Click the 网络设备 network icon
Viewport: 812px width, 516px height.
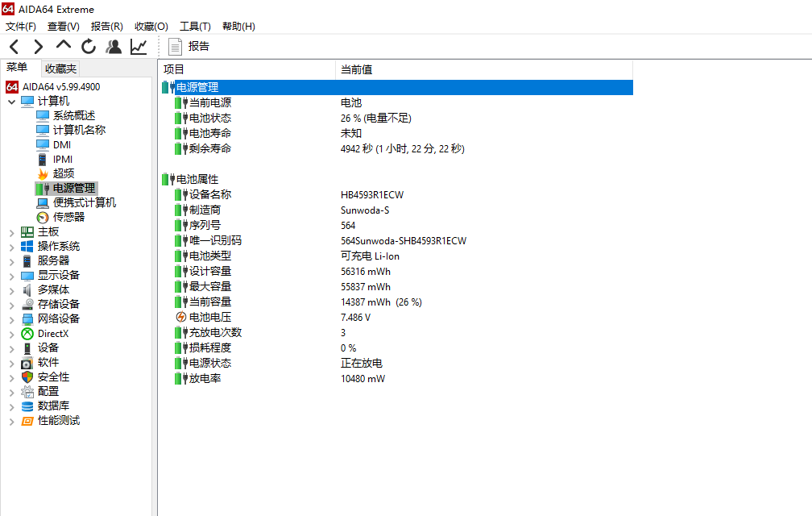click(27, 319)
